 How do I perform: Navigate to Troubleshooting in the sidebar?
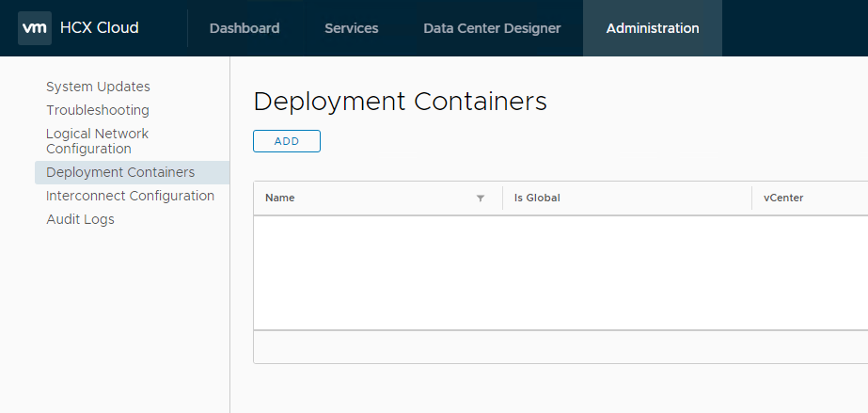(98, 110)
